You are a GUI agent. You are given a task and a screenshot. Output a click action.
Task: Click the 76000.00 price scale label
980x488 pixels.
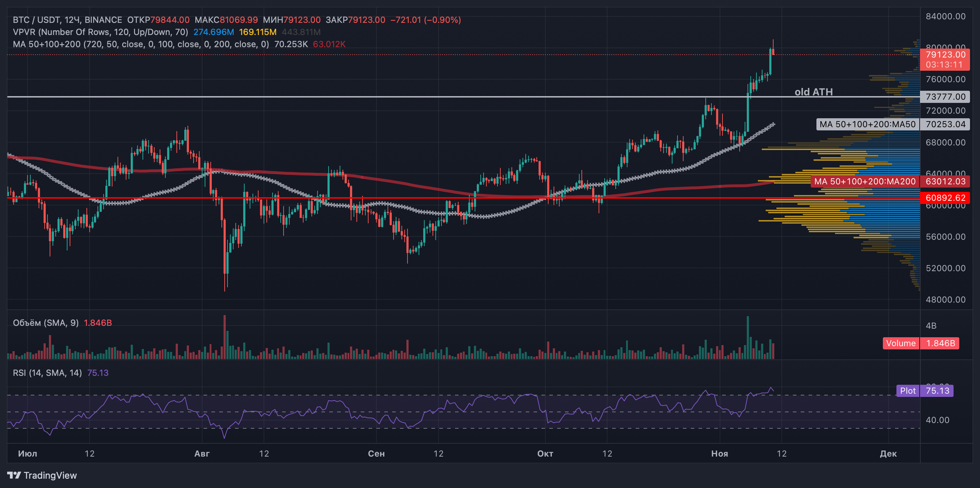[x=945, y=79]
